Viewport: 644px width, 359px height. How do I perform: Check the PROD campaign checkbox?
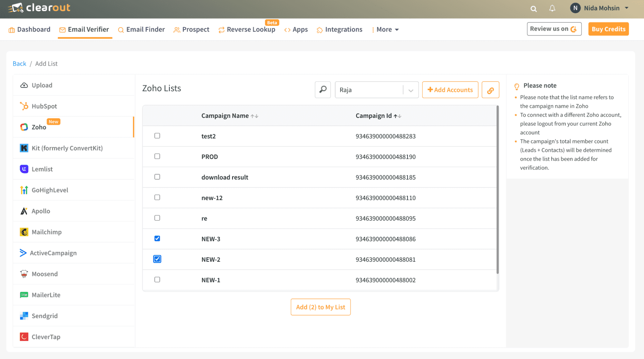pos(157,156)
